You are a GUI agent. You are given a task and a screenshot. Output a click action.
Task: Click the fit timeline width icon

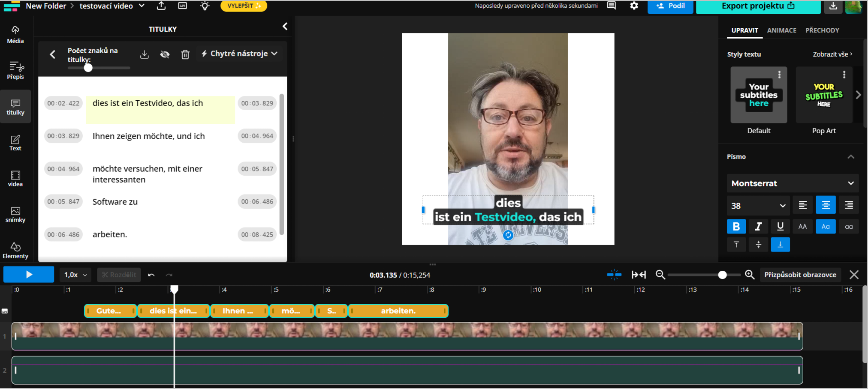tap(639, 275)
